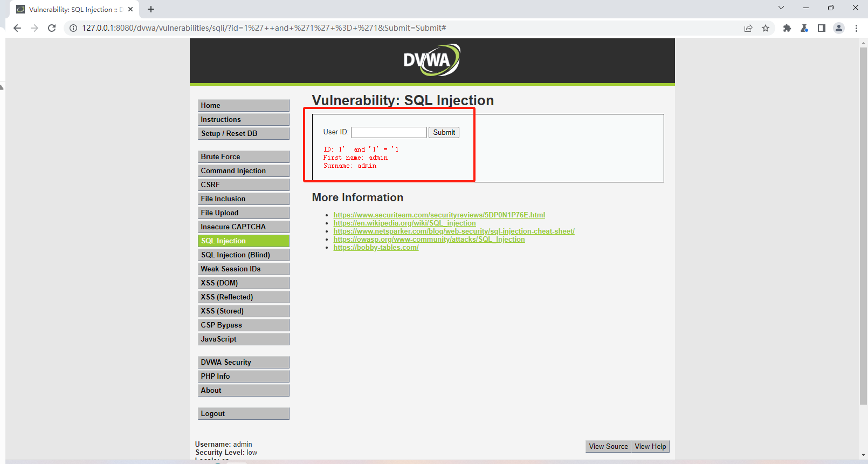
Task: Open CSP Bypass module
Action: tap(244, 325)
